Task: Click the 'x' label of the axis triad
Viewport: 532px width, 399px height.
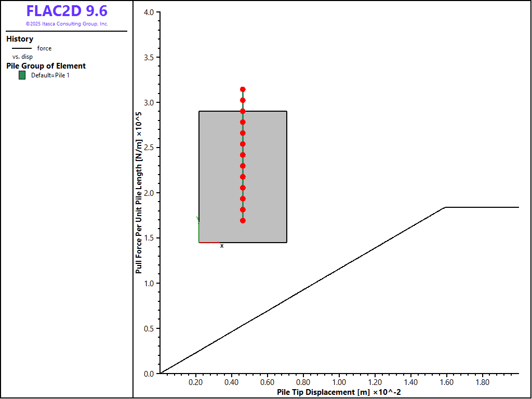Action: (222, 246)
